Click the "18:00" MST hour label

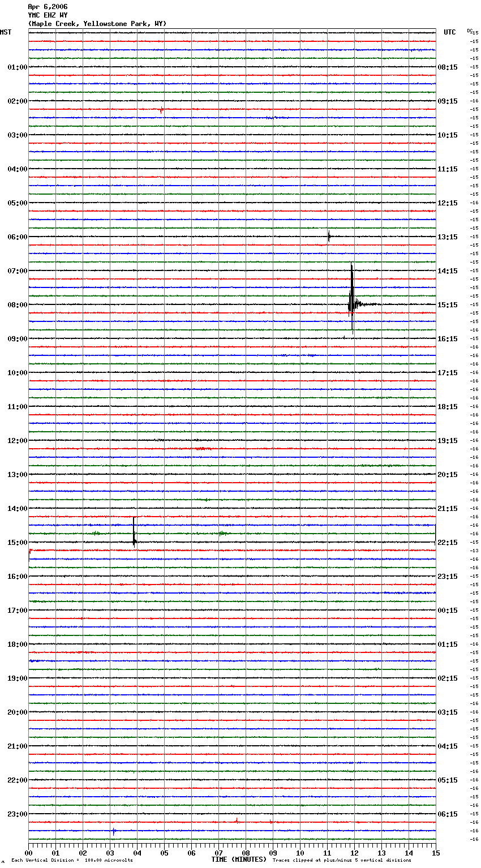pos(18,644)
